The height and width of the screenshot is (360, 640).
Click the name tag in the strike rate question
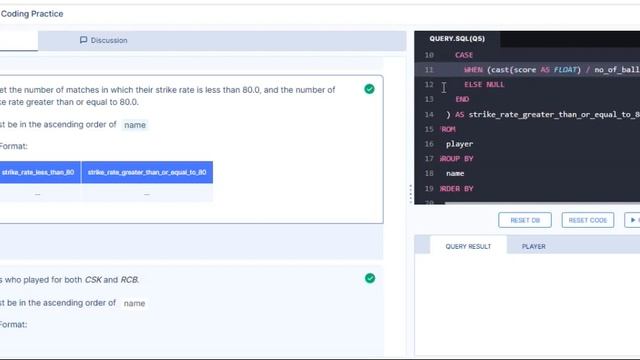coord(135,125)
